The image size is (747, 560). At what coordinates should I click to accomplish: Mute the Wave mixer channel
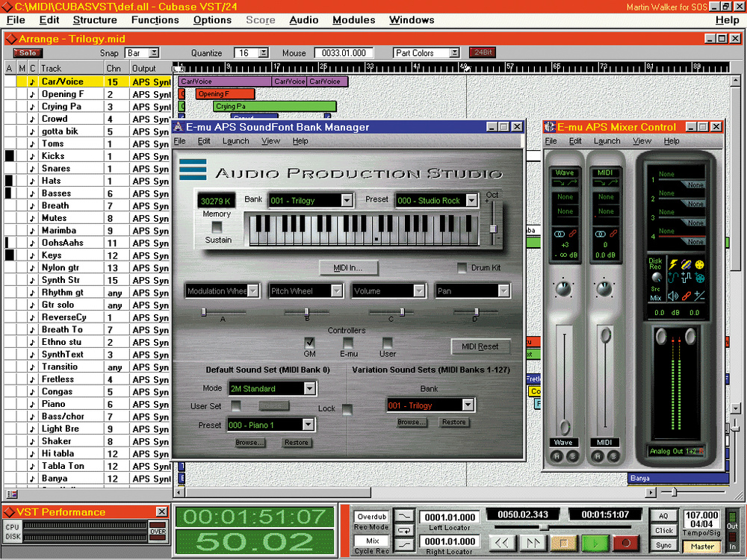pyautogui.click(x=557, y=457)
